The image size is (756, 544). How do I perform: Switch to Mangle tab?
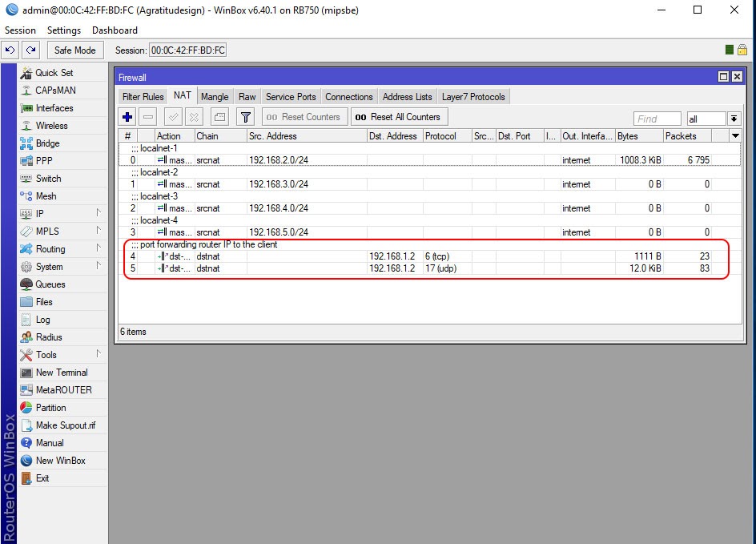pyautogui.click(x=215, y=97)
